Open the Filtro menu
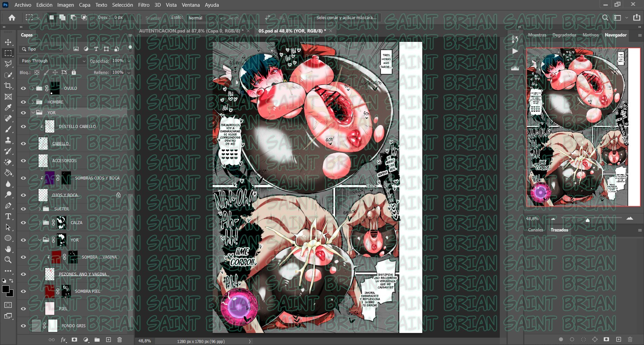644x345 pixels. tap(144, 5)
